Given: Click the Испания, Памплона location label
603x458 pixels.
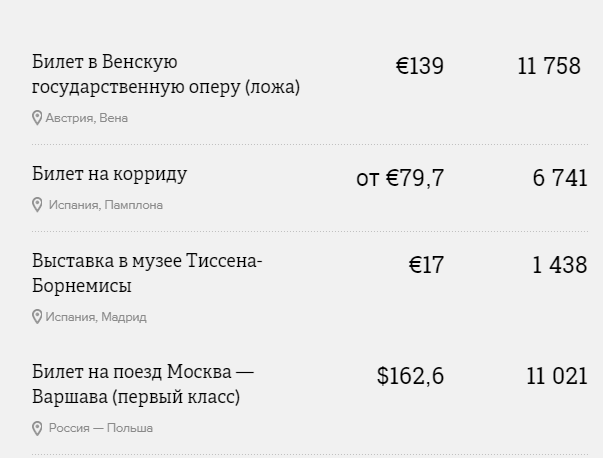Looking at the screenshot, I should pos(106,205).
